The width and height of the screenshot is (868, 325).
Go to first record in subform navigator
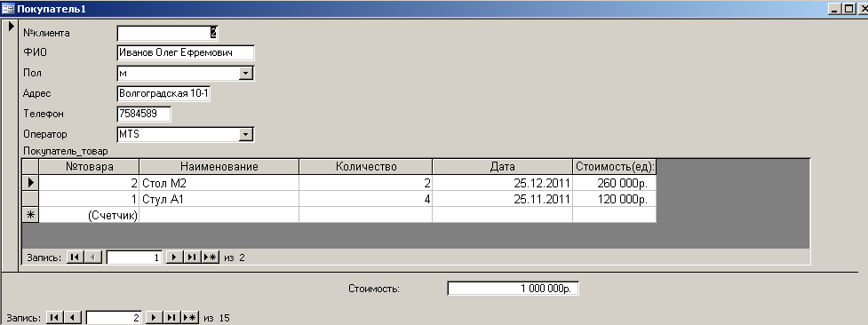coord(75,257)
